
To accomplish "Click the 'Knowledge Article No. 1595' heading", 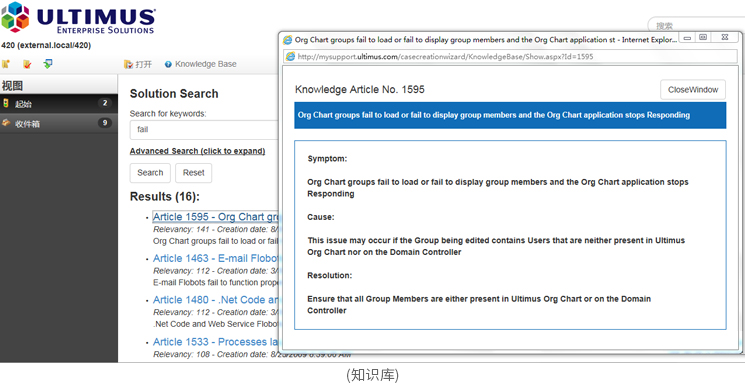I will click(360, 89).
